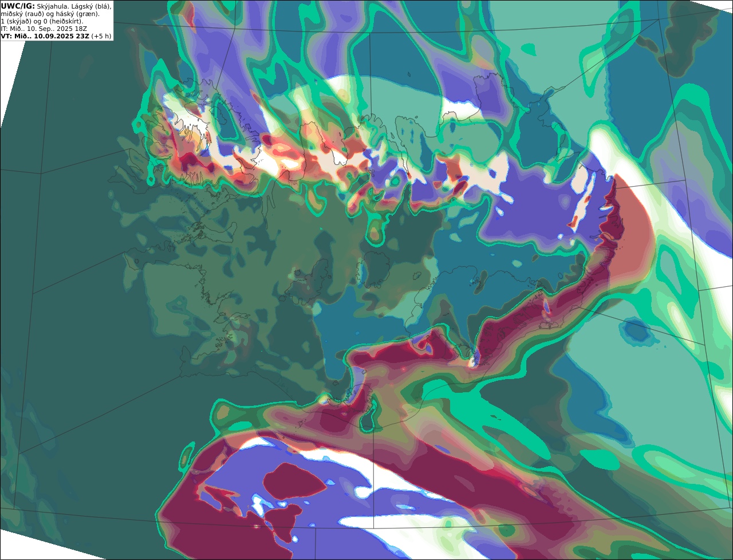
Task: Click the text "Lágský (blá),"
Action: click(92, 6)
